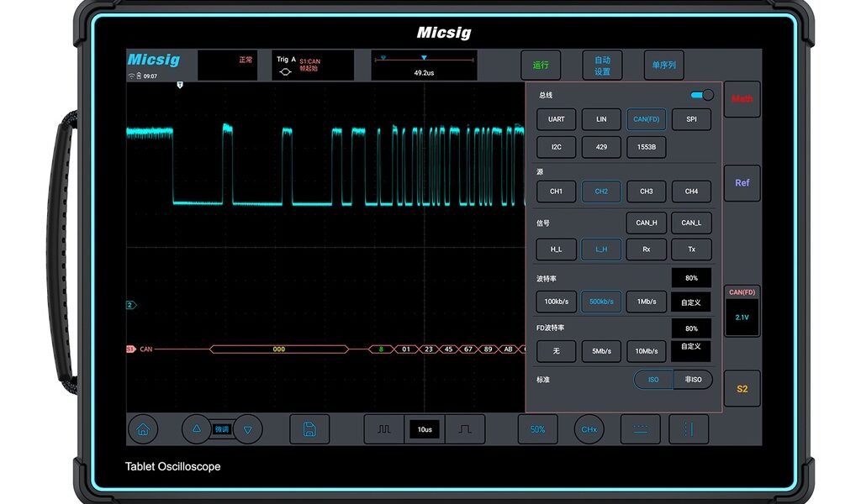Screen dimensions: 861x504
Task: Tap the decoded '8' DLC field
Action: [381, 349]
